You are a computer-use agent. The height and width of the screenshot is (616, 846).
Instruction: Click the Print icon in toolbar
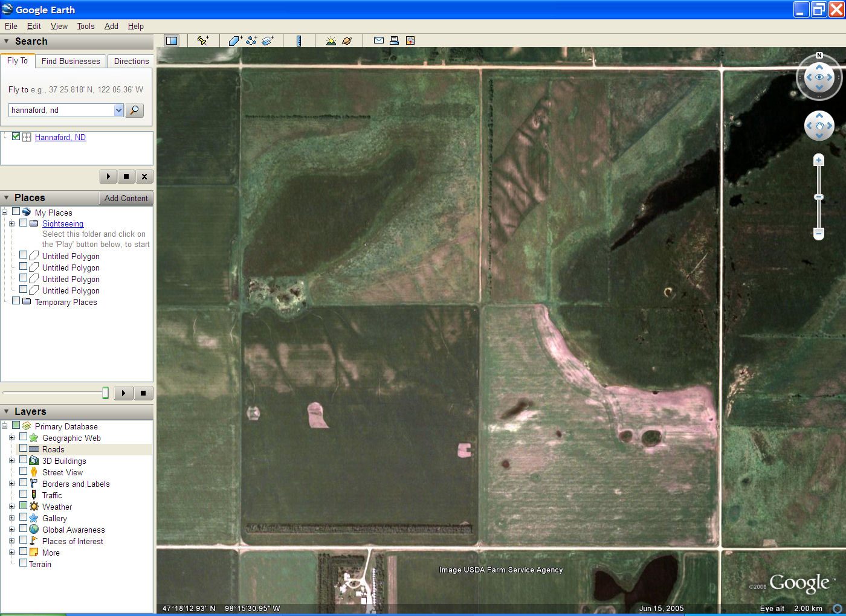click(x=394, y=40)
